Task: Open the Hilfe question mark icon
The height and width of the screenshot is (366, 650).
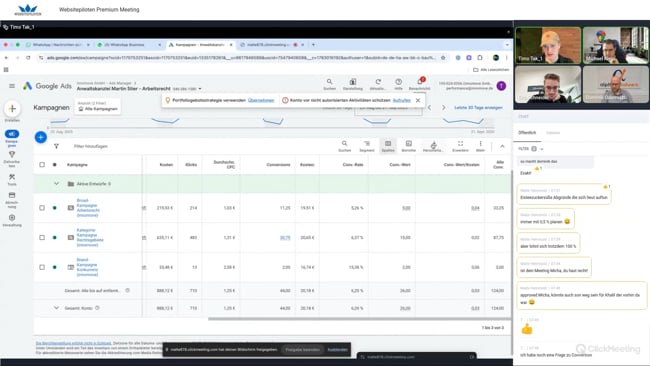Action: pyautogui.click(x=398, y=82)
